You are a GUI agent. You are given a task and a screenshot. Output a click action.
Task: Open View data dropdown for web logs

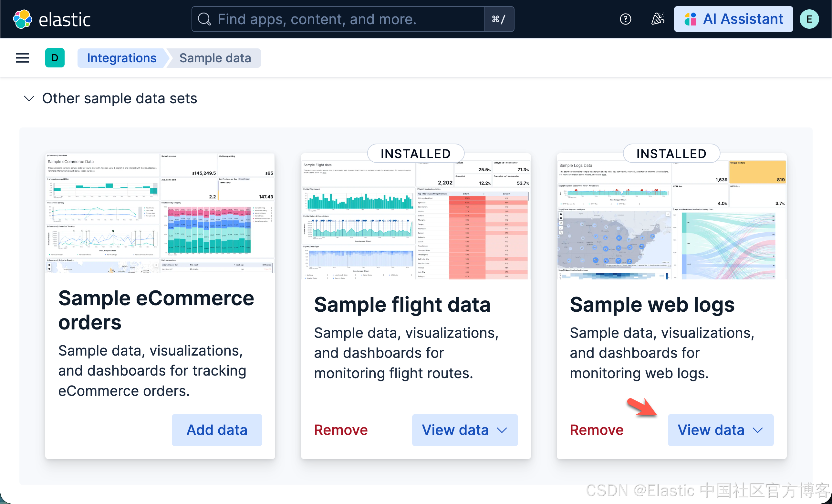pos(720,430)
